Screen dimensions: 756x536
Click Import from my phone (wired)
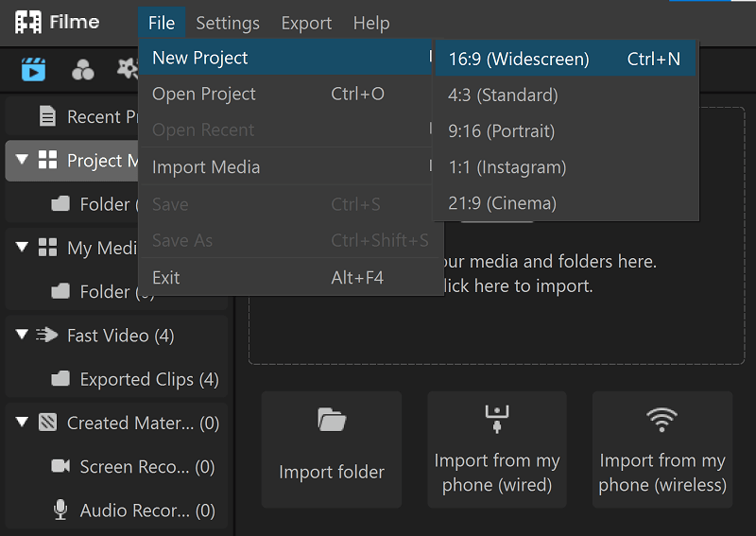click(x=497, y=450)
